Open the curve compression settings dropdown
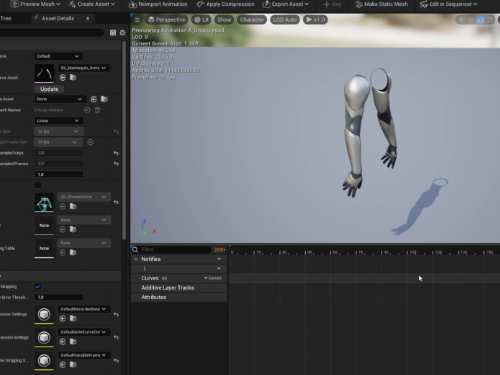 pos(83,332)
